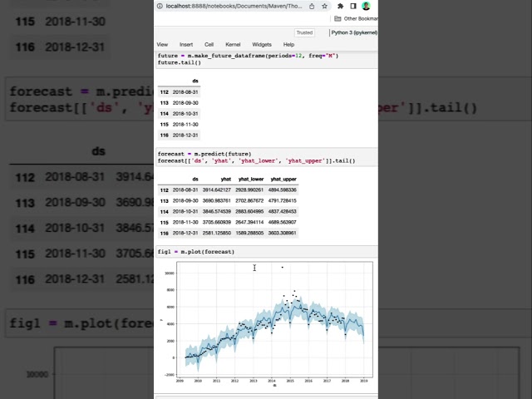Click the Trusted notebook button
532x399 pixels.
[304, 32]
